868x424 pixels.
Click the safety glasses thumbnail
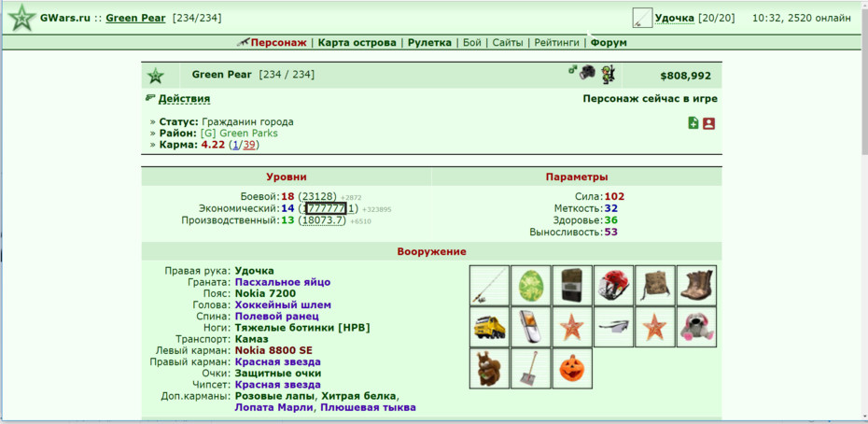[x=614, y=327]
